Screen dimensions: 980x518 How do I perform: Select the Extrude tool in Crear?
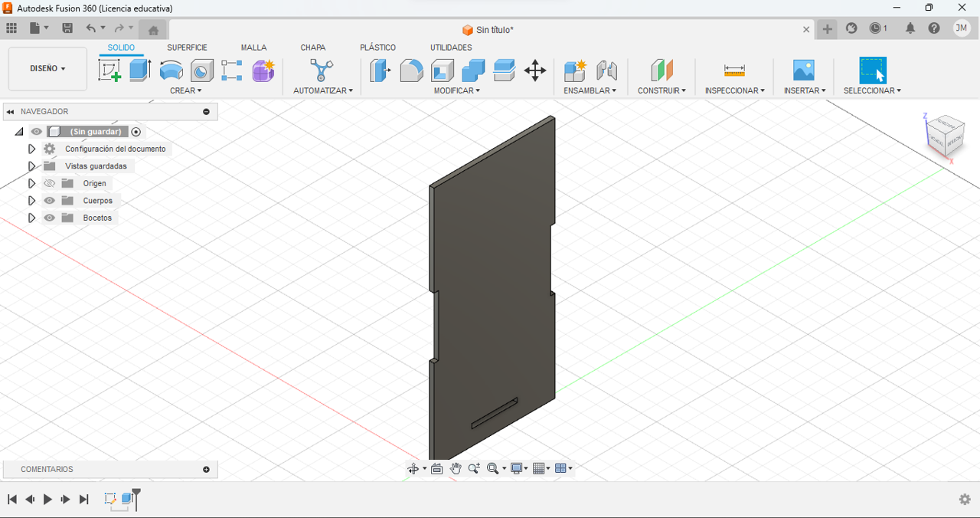point(140,70)
